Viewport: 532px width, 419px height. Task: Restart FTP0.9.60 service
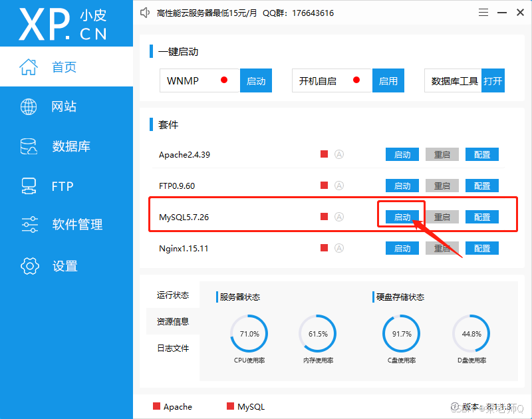[442, 186]
